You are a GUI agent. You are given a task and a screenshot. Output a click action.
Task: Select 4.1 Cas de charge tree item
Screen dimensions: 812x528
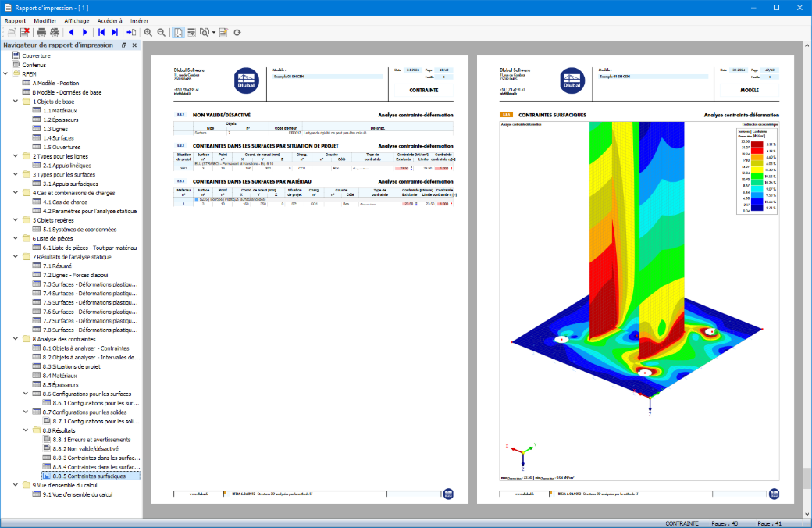(66, 202)
